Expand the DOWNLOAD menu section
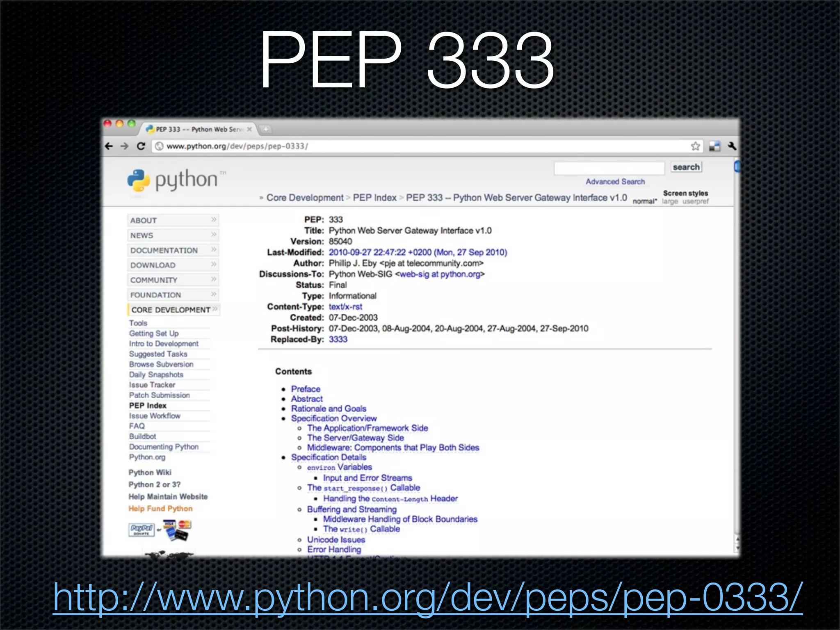Image resolution: width=840 pixels, height=630 pixels. click(x=173, y=265)
